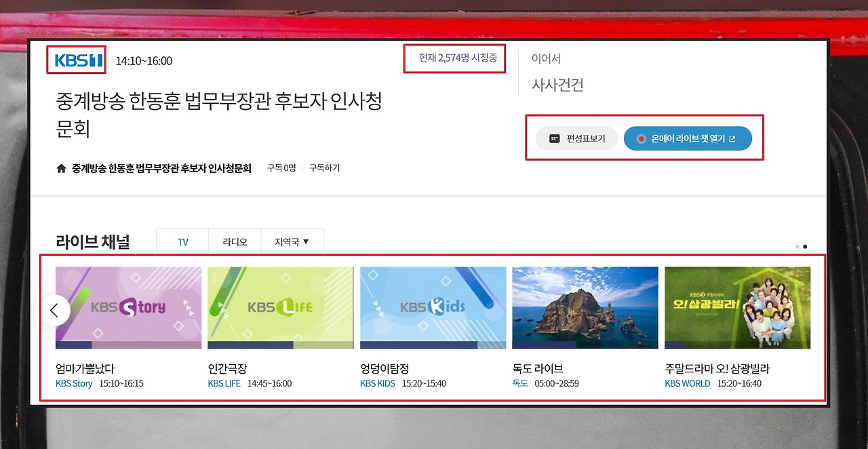Switch to the TV tab
This screenshot has width=868, height=449.
click(182, 241)
